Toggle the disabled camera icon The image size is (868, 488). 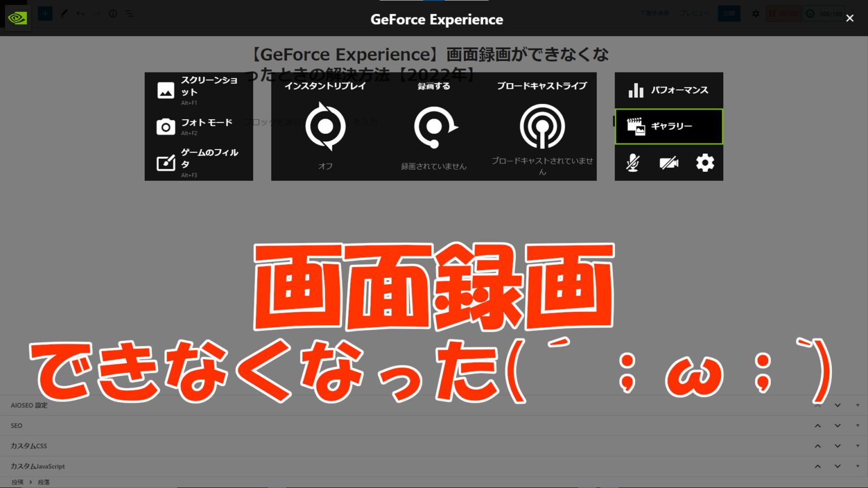coord(669,163)
